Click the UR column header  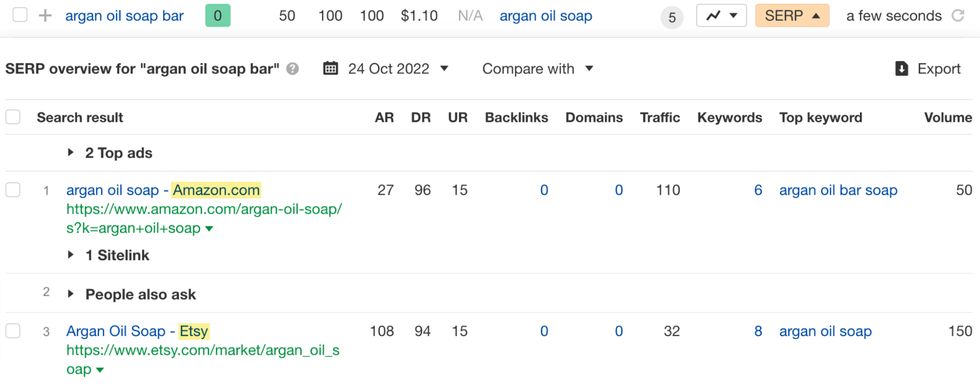point(457,118)
